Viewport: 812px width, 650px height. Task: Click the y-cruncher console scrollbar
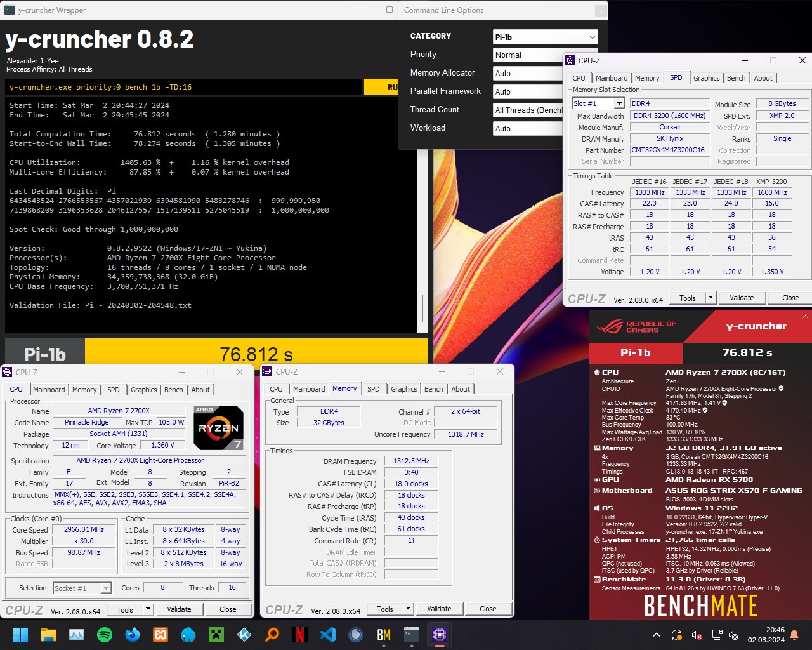pos(422,308)
